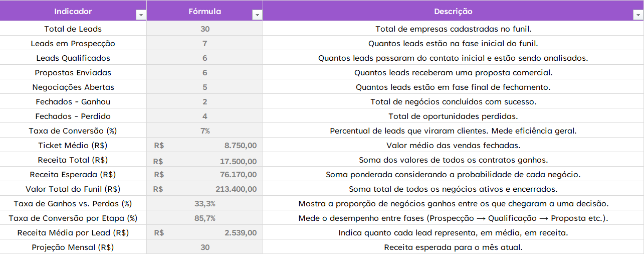This screenshot has height=254, width=644.
Task: Click the Negociações Abertas value 5
Action: click(204, 87)
